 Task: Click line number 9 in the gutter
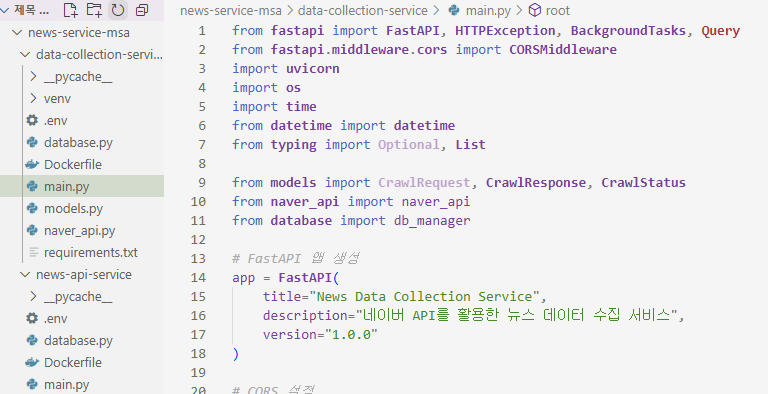tap(202, 183)
